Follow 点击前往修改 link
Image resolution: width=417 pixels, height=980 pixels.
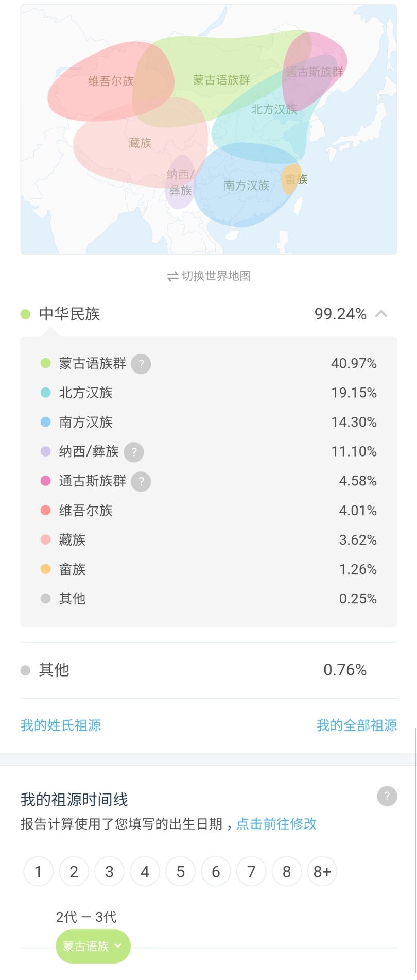coord(276,824)
